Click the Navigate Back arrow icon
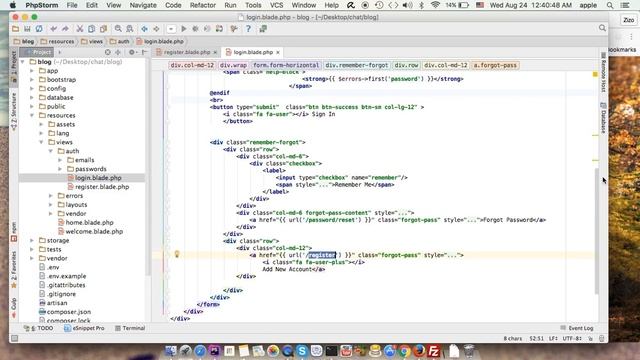The width and height of the screenshot is (640, 360). point(144,29)
